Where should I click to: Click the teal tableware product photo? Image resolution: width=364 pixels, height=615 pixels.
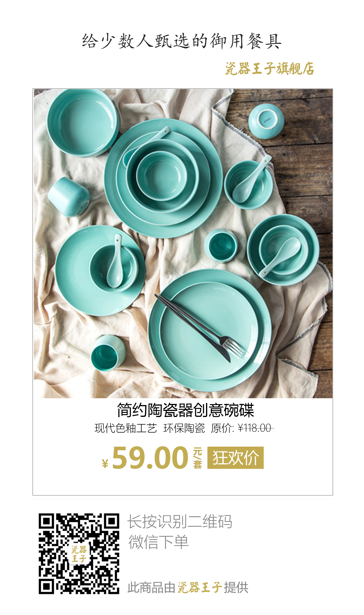click(183, 243)
